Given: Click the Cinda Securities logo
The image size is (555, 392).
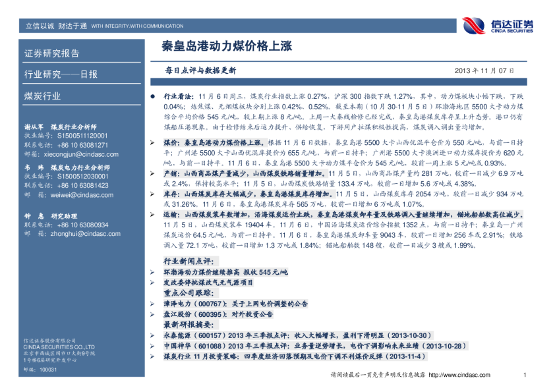Looking at the screenshot, I should click(498, 26).
